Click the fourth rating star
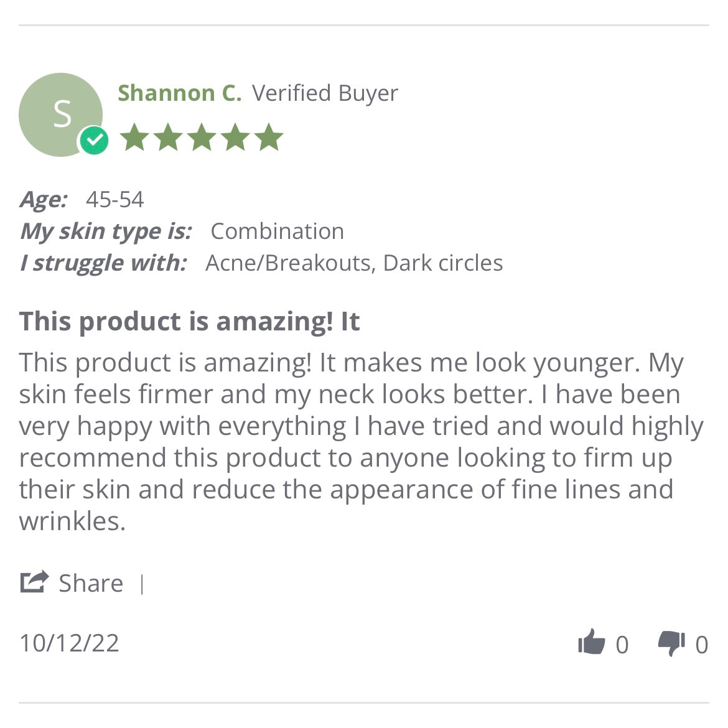Viewport: 728px width, 728px height. pyautogui.click(x=235, y=138)
